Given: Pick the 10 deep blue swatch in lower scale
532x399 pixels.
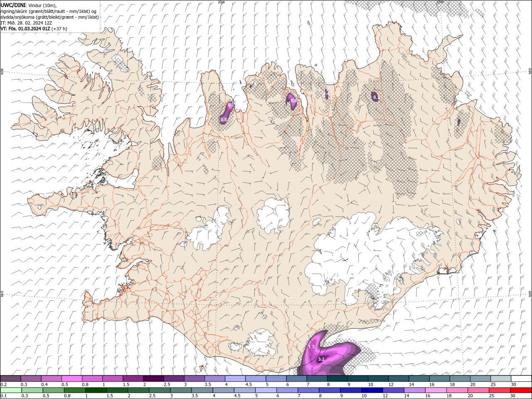Looking at the screenshot, I should (372, 390).
